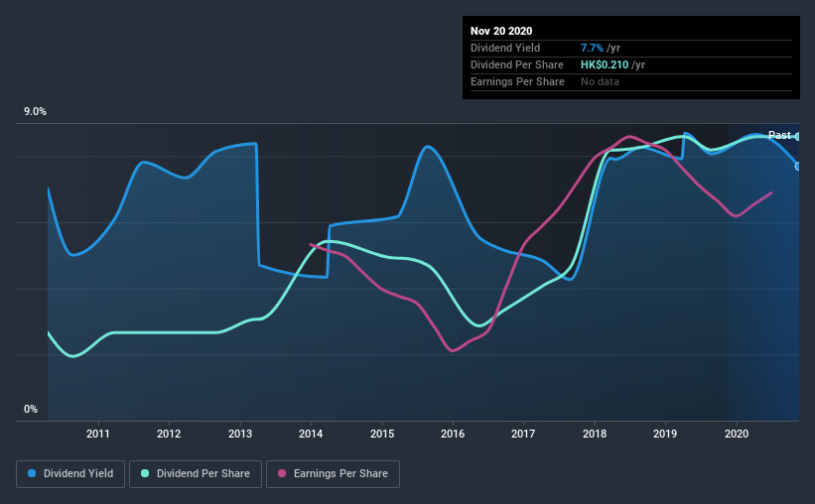Select the 2016 x-axis label

pyautogui.click(x=453, y=434)
